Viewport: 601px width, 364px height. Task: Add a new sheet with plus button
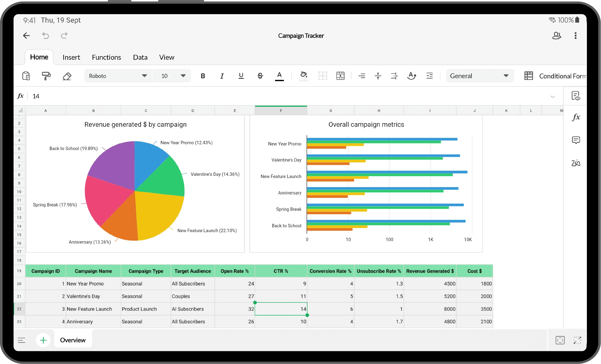pyautogui.click(x=43, y=340)
